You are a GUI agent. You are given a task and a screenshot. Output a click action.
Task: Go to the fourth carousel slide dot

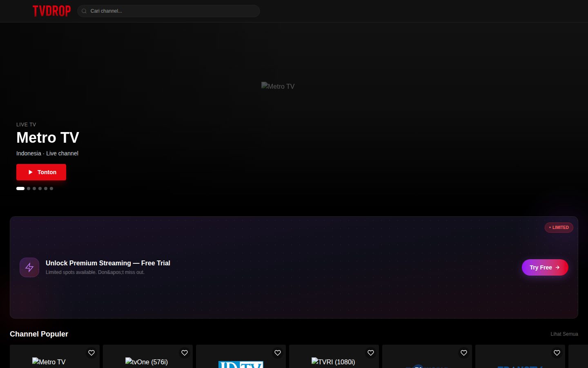coord(40,188)
